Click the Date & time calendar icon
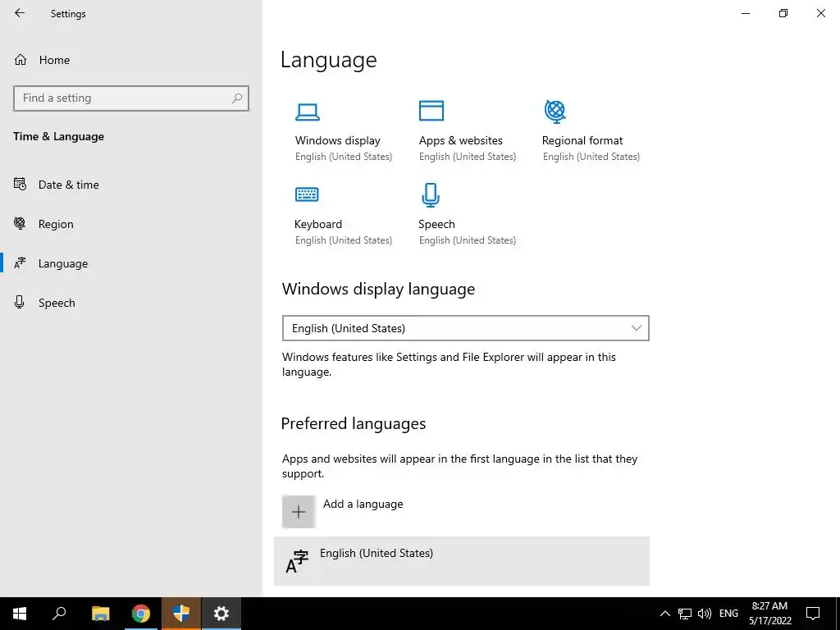The width and height of the screenshot is (840, 630). (x=20, y=184)
